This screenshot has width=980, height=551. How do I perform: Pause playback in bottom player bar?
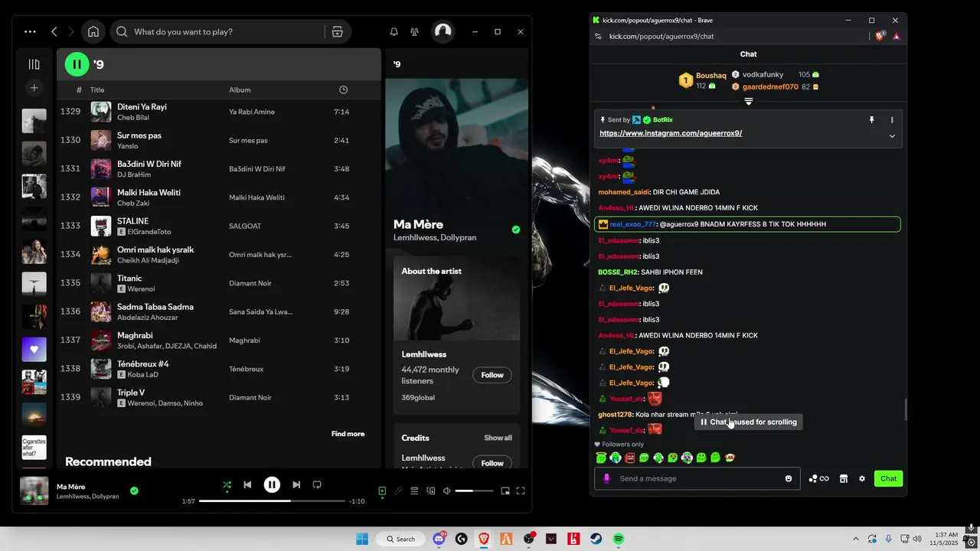click(272, 484)
